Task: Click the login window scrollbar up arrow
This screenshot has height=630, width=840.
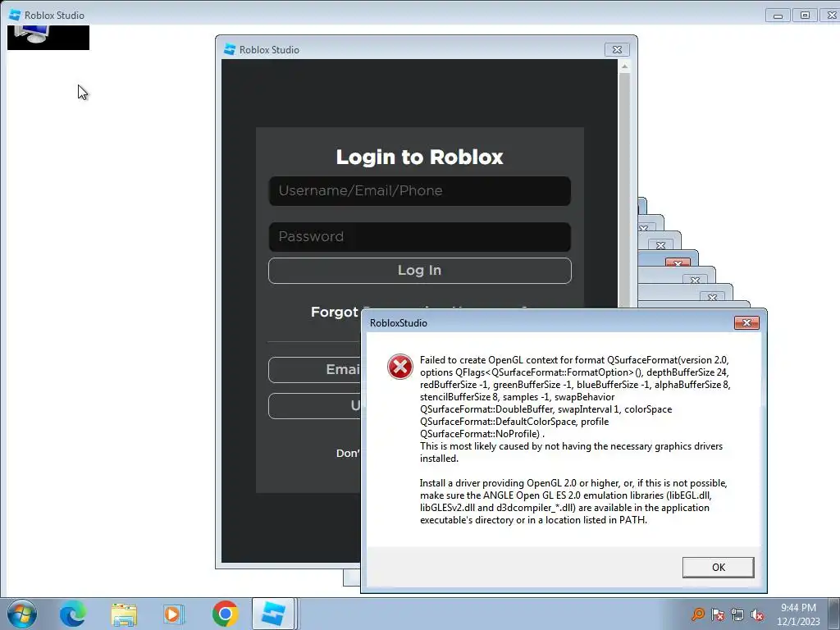Action: click(x=624, y=66)
